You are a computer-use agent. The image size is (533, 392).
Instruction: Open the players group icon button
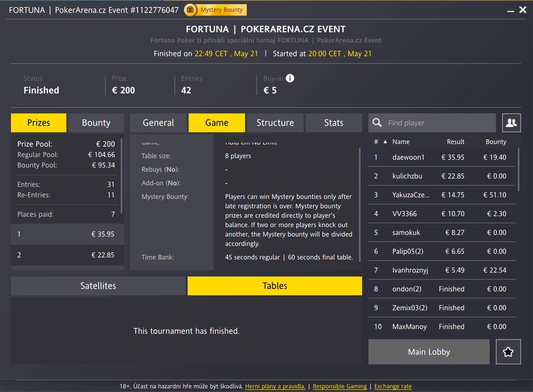coord(511,123)
